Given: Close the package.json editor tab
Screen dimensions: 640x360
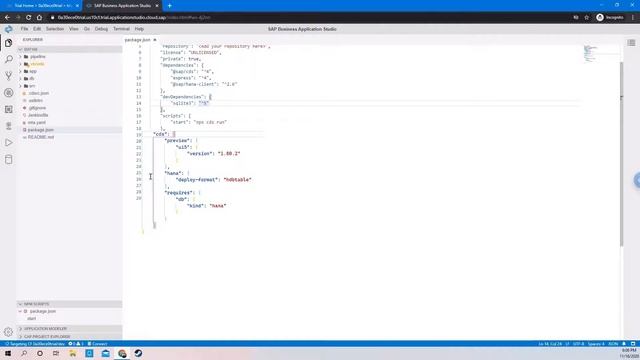Looking at the screenshot, I should 155,40.
